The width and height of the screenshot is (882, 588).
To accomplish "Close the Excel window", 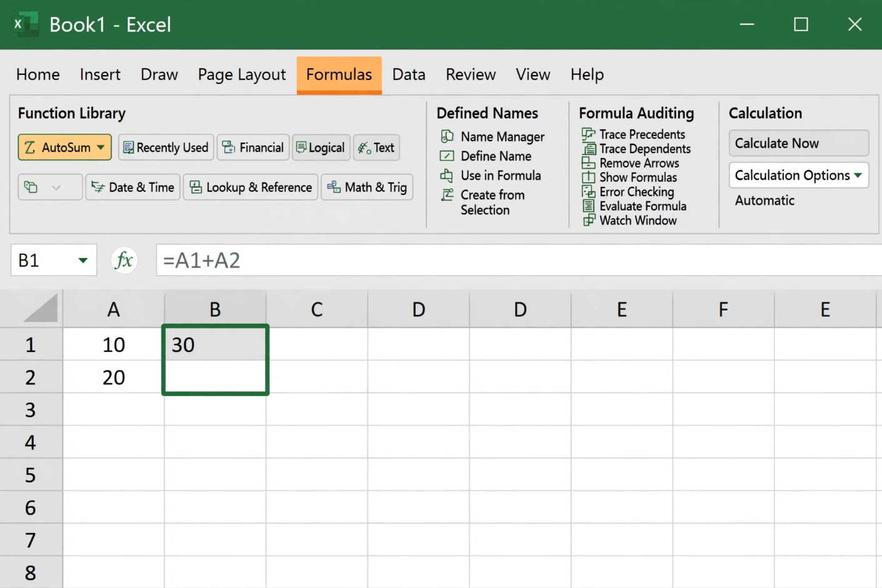I will click(x=854, y=24).
